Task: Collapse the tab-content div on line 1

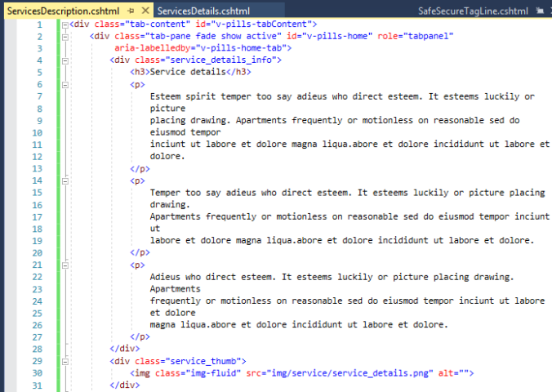Action: 65,24
